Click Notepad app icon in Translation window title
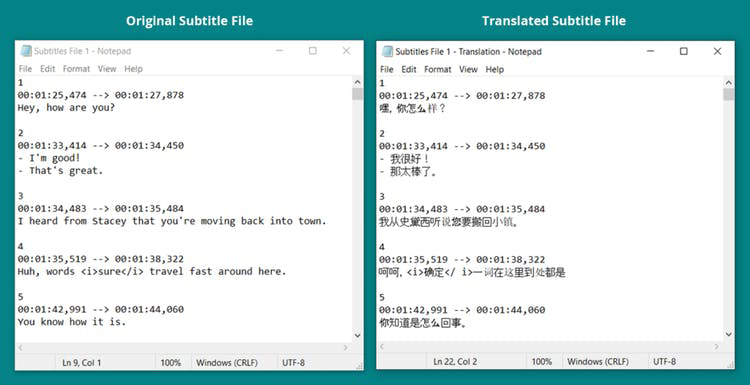 pos(387,51)
